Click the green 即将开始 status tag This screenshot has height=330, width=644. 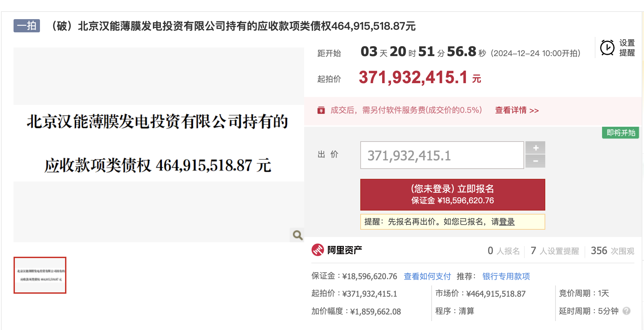621,133
